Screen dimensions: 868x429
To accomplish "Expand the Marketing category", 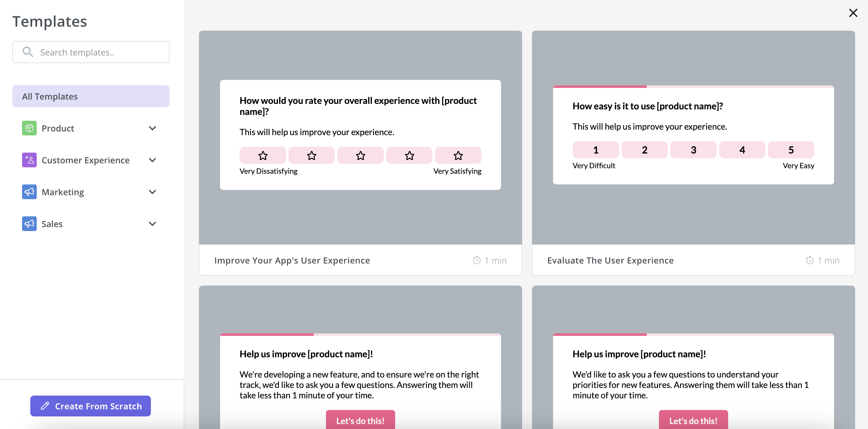I will [153, 192].
